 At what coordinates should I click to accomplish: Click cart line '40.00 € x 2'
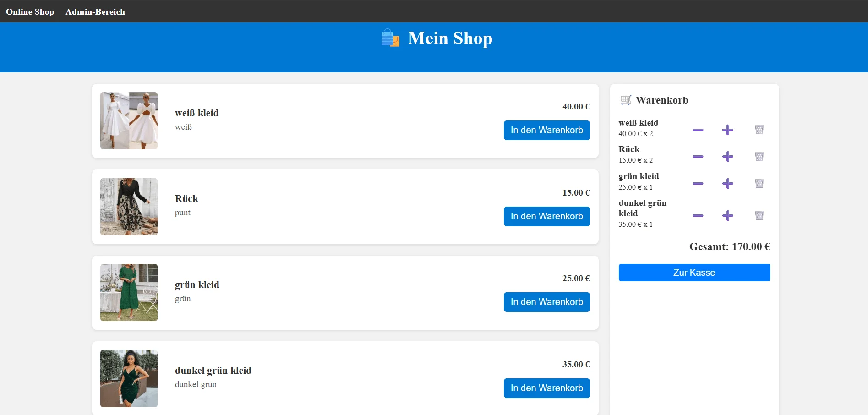(x=636, y=134)
